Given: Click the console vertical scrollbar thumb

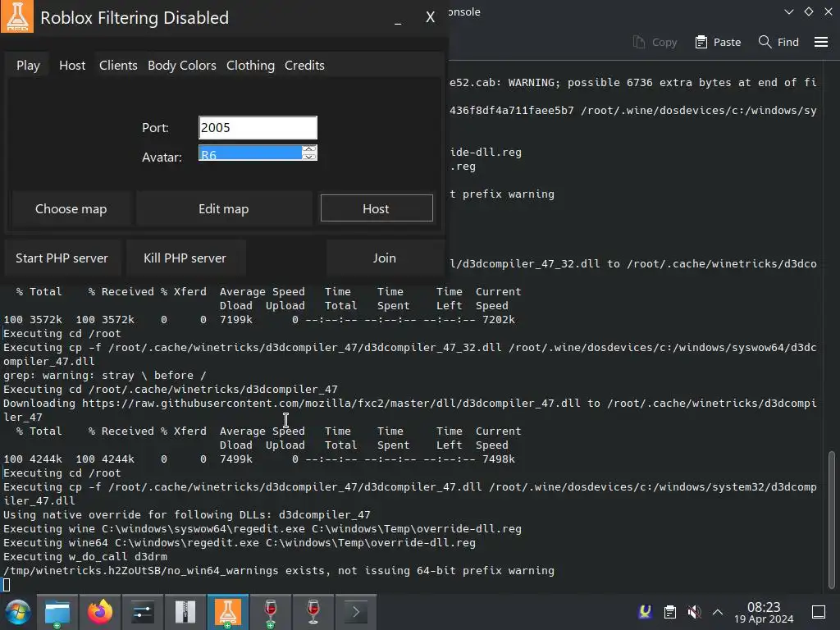Looking at the screenshot, I should [x=831, y=518].
